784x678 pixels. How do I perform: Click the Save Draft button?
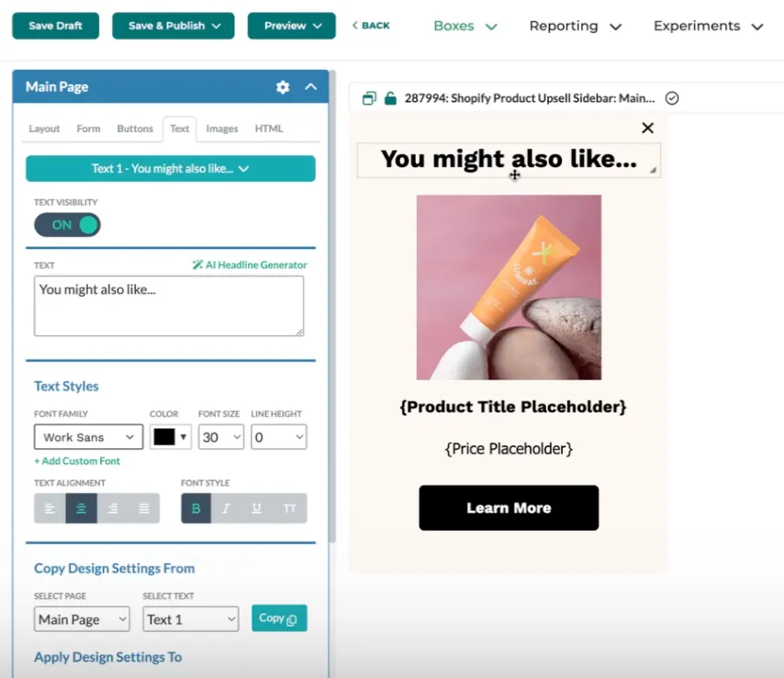[55, 26]
